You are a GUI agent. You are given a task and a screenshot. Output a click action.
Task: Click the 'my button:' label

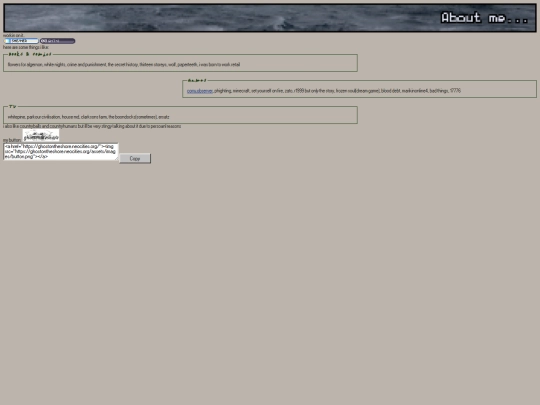(x=12, y=140)
